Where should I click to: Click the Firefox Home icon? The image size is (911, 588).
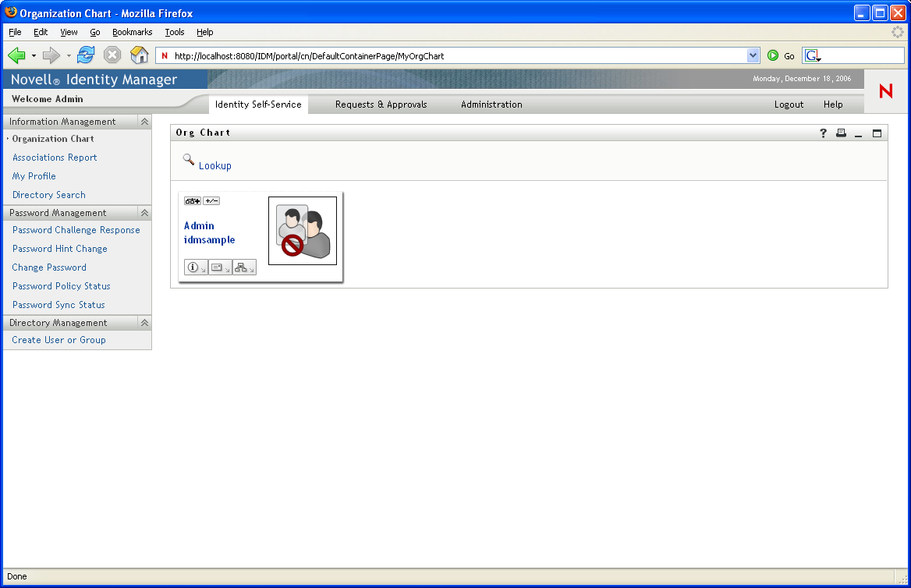click(140, 55)
